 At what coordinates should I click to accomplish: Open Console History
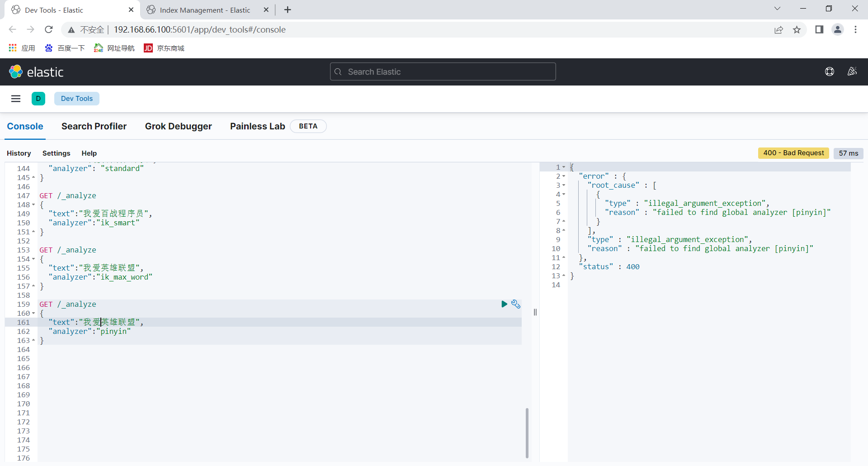pyautogui.click(x=19, y=153)
